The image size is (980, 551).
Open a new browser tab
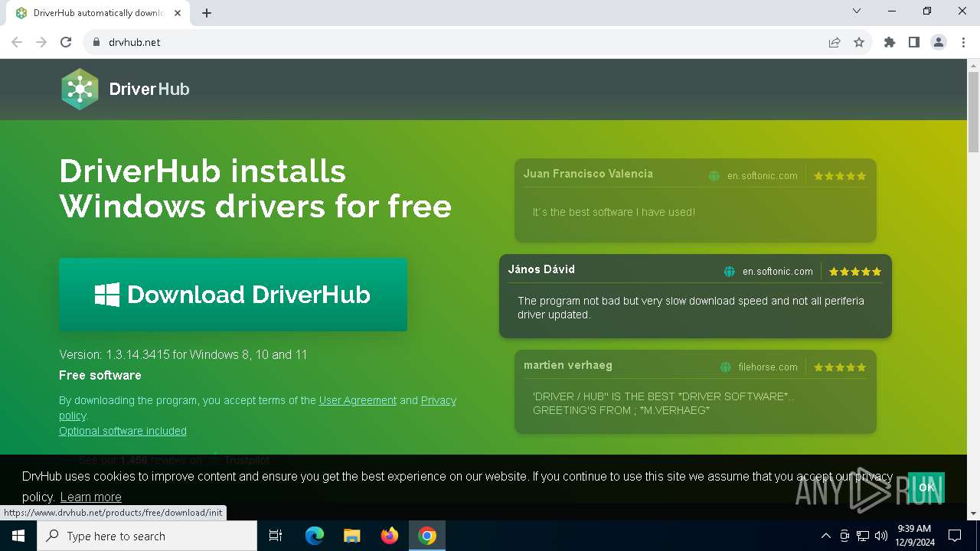(207, 13)
